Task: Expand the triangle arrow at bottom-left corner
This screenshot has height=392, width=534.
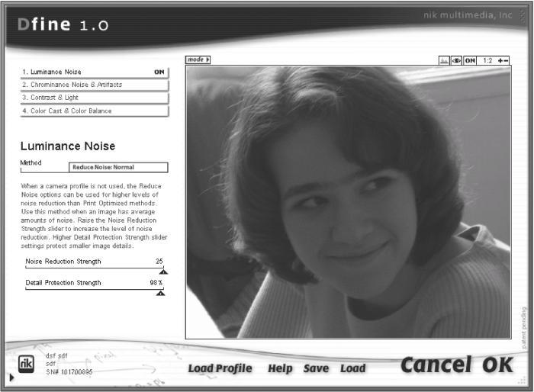Action: point(12,378)
